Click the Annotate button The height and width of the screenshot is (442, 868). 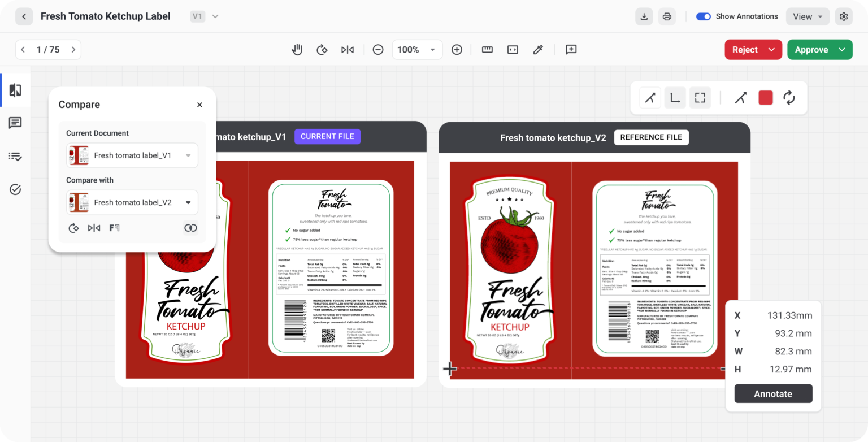coord(773,393)
